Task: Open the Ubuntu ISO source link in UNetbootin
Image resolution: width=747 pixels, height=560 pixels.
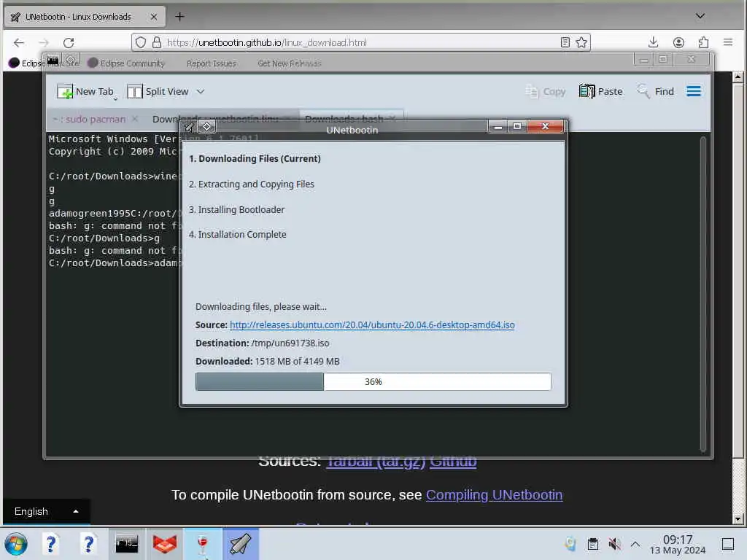Action: pos(372,324)
